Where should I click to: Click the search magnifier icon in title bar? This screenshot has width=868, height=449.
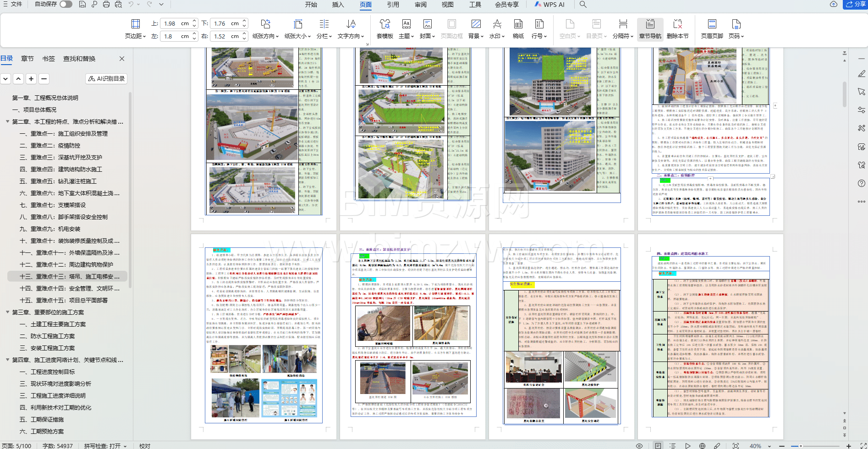point(583,5)
